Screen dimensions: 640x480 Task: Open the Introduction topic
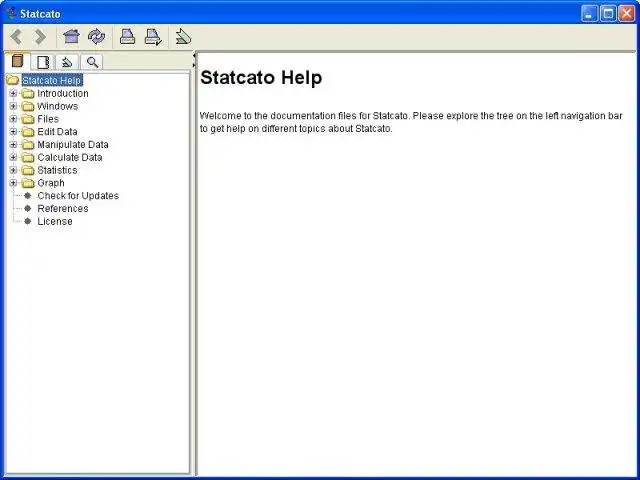tap(63, 93)
